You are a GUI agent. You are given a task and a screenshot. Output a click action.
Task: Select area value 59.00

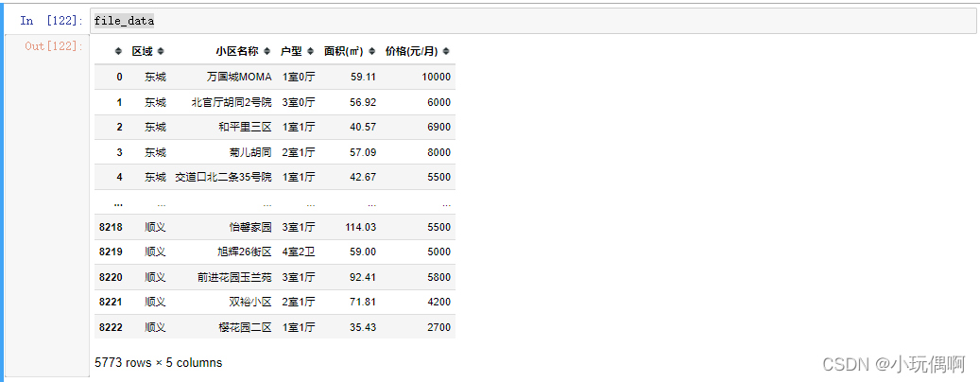[x=363, y=252]
